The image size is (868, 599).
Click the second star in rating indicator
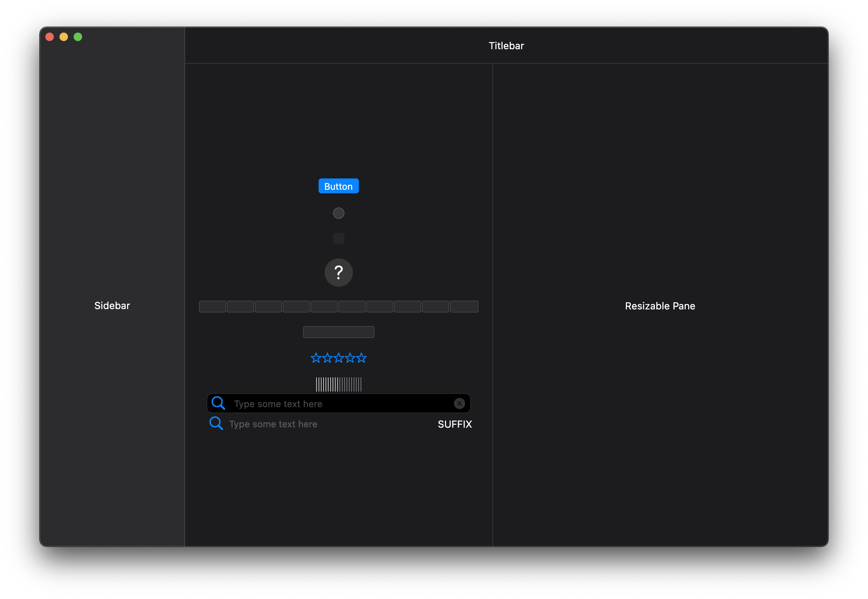coord(327,358)
